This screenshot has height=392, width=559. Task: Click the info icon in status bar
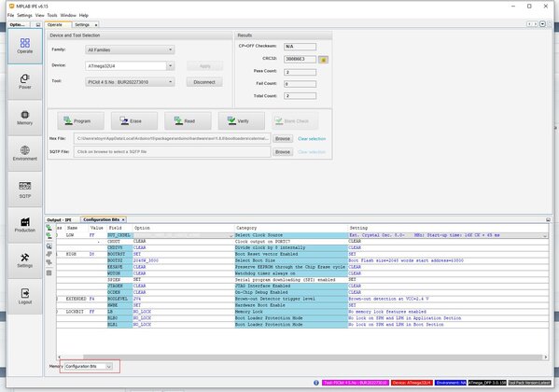tap(315, 383)
